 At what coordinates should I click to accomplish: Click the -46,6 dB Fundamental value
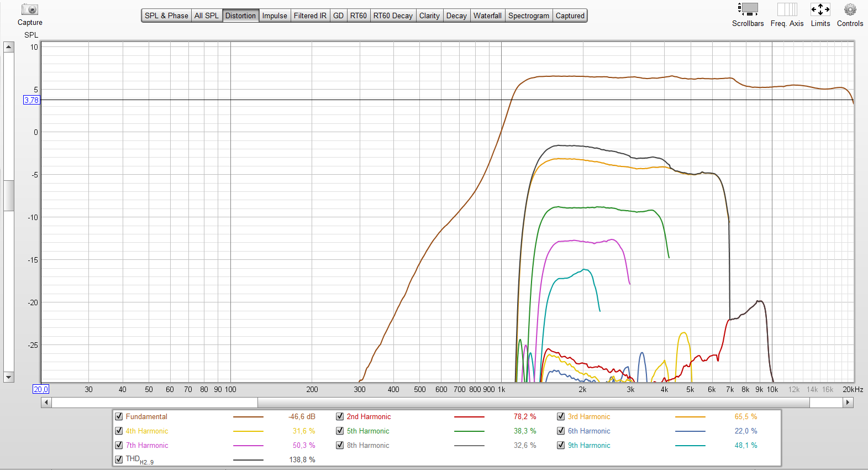click(x=302, y=416)
